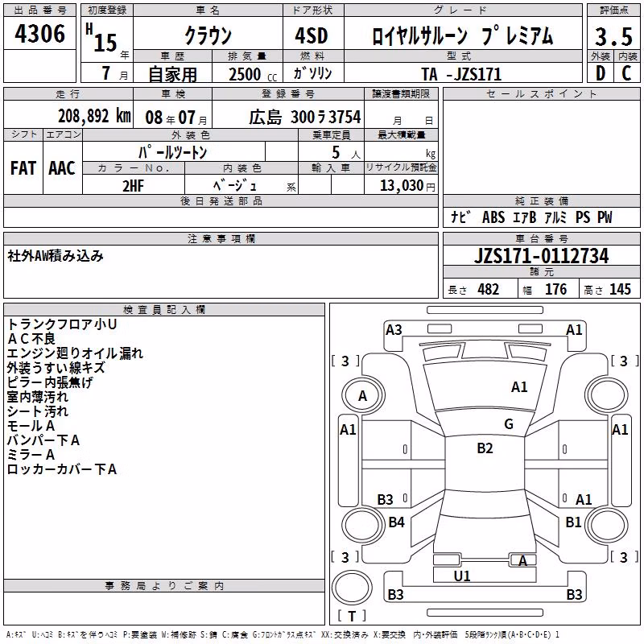644x644 pixels.
Task: Click the usage history 自家用
Action: coord(172,74)
